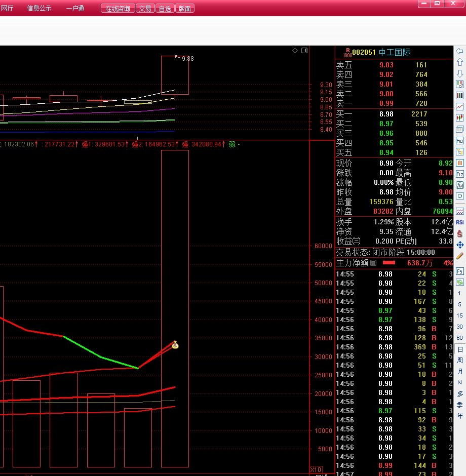Viewport: 466px width, 476px height.
Task: Expand the 主力净额 detail list icon
Action: coord(373,263)
